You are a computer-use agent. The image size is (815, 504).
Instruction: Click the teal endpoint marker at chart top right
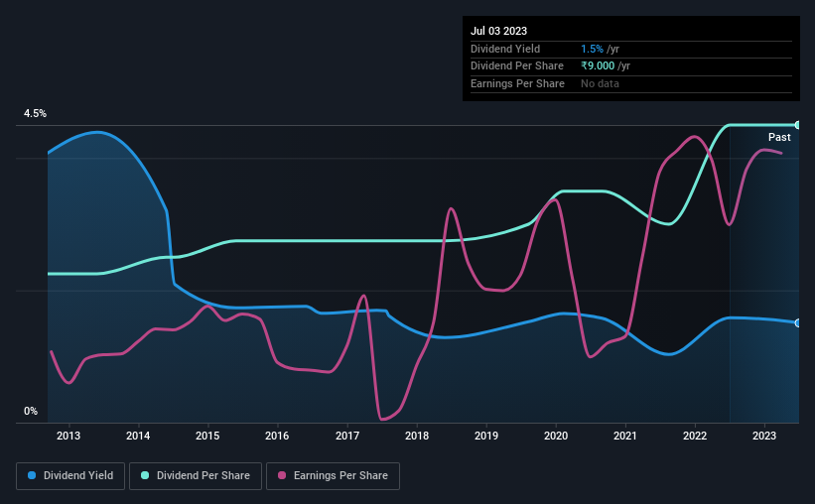pos(798,125)
